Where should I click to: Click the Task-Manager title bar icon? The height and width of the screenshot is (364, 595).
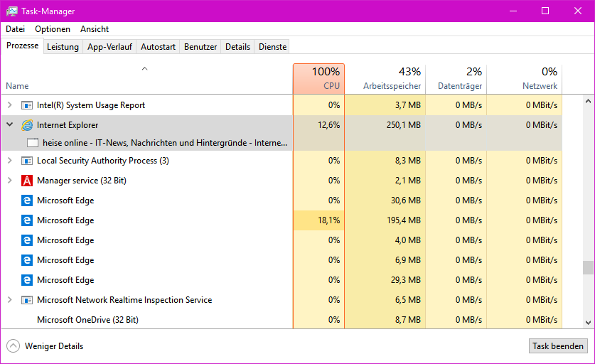pyautogui.click(x=12, y=11)
